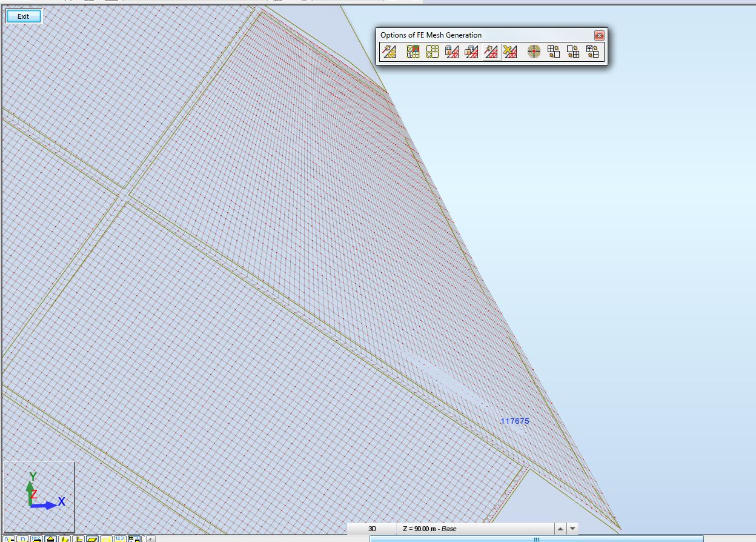The image size is (756, 542).
Task: Select the mesh conversion tool on the toolbar
Action: pyautogui.click(x=592, y=52)
